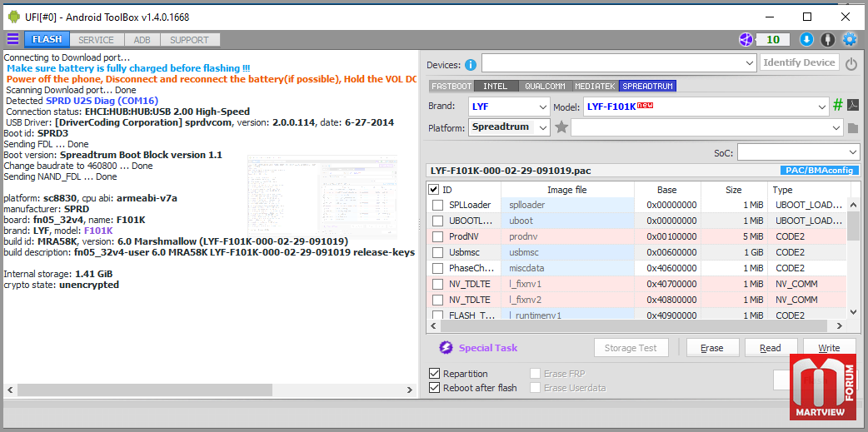Open the hamburger menu icon
This screenshot has width=868, height=432.
point(12,39)
